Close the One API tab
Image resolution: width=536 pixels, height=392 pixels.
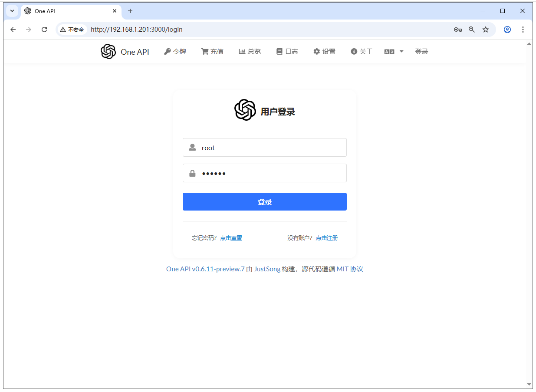115,11
